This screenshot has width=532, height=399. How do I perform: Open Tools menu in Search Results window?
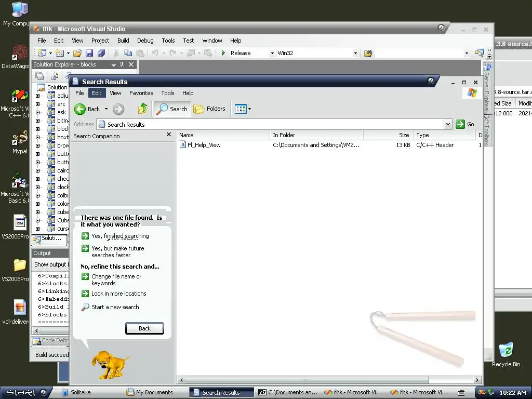168,93
